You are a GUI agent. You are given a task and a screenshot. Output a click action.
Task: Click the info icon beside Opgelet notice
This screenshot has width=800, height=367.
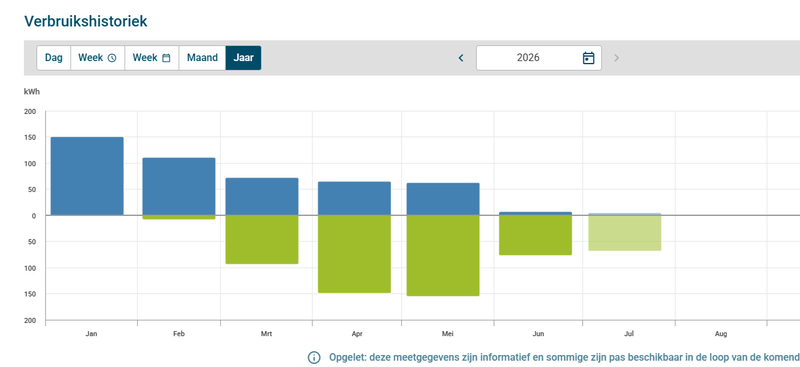[x=314, y=357]
